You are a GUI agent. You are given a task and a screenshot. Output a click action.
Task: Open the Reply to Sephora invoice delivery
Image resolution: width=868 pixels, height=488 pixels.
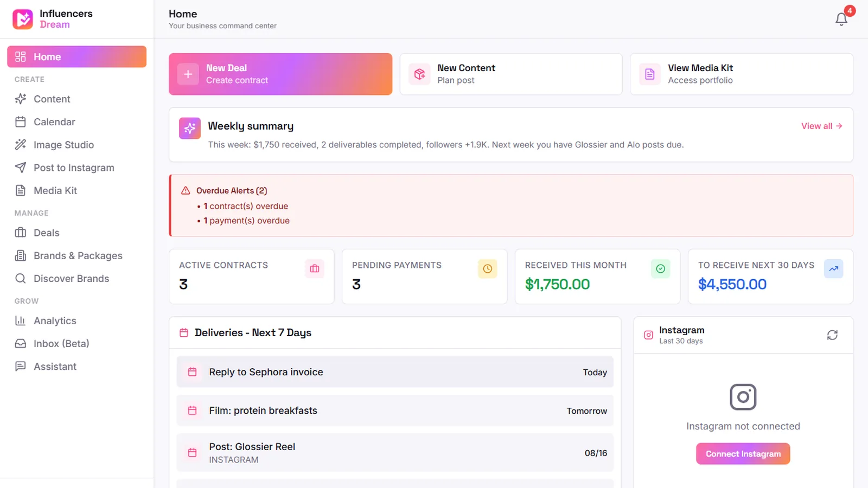click(395, 372)
